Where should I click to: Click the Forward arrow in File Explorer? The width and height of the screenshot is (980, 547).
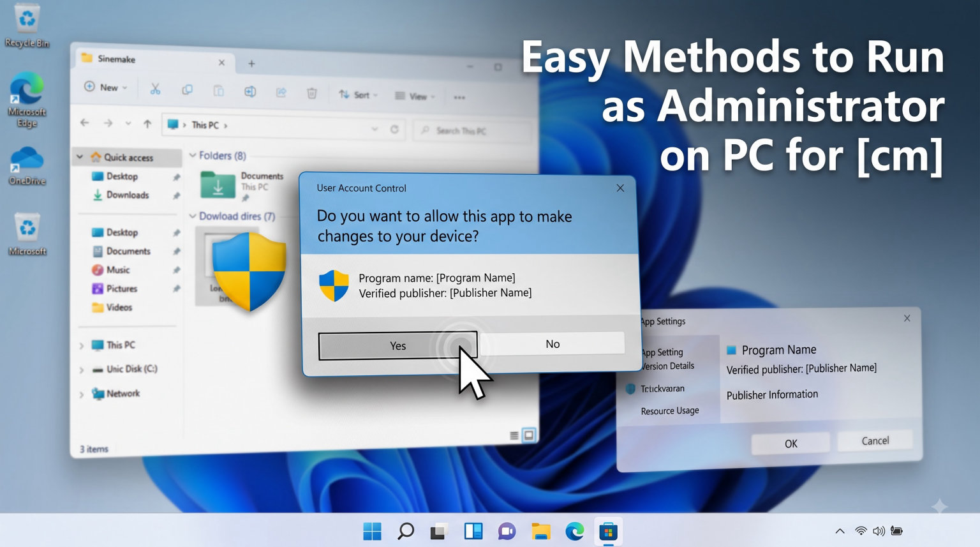click(108, 123)
